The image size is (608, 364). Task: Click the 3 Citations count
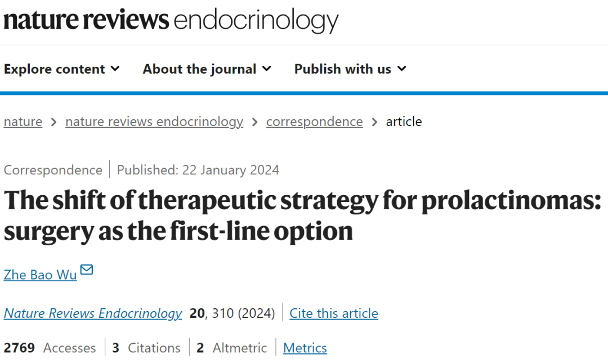coord(146,348)
